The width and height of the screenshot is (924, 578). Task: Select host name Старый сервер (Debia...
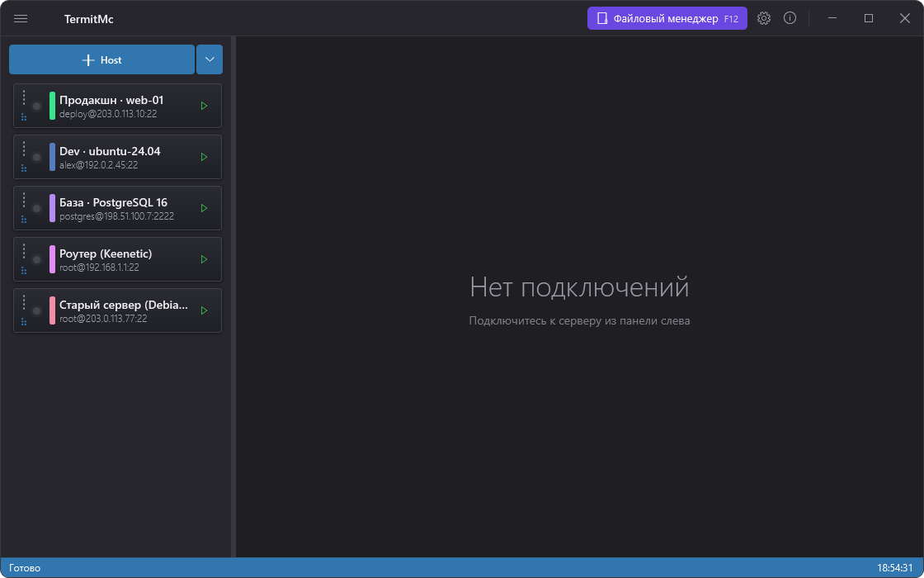[x=125, y=305]
